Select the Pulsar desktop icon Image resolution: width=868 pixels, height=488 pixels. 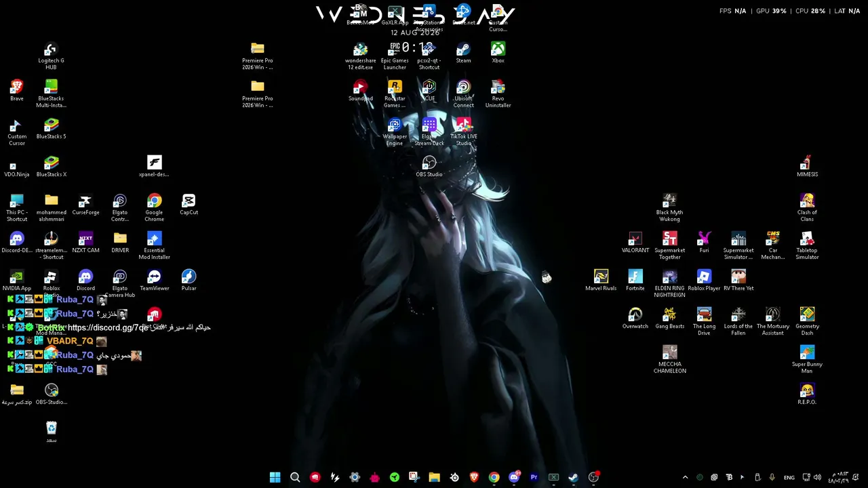[x=189, y=280]
